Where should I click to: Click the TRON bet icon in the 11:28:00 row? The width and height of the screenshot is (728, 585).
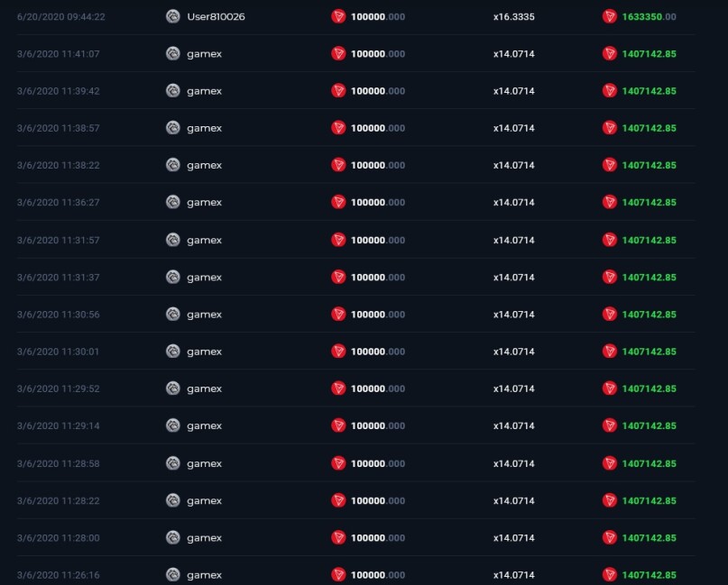pos(338,538)
